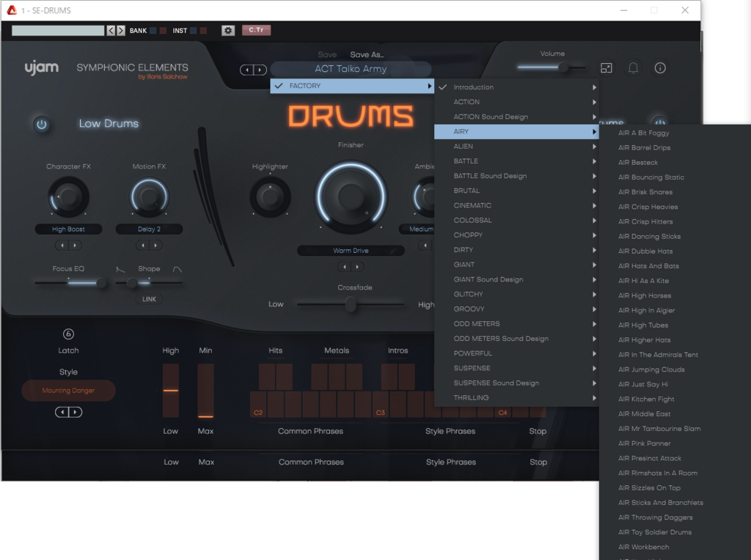This screenshot has height=560, width=751.
Task: Click the next program arrow in top bar
Action: click(121, 30)
